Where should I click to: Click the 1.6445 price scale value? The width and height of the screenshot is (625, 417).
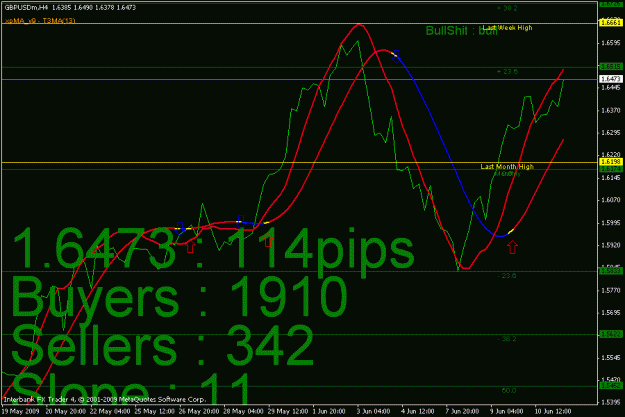tap(611, 88)
